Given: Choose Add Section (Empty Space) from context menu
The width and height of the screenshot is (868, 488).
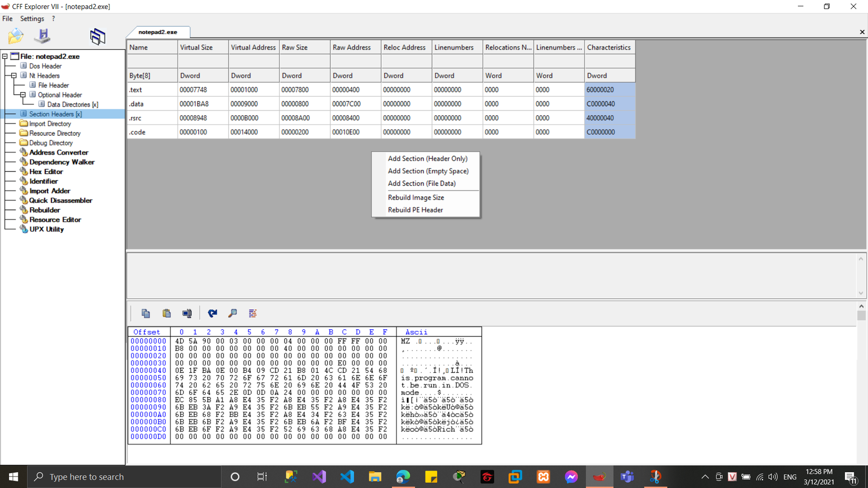Looking at the screenshot, I should click(428, 171).
